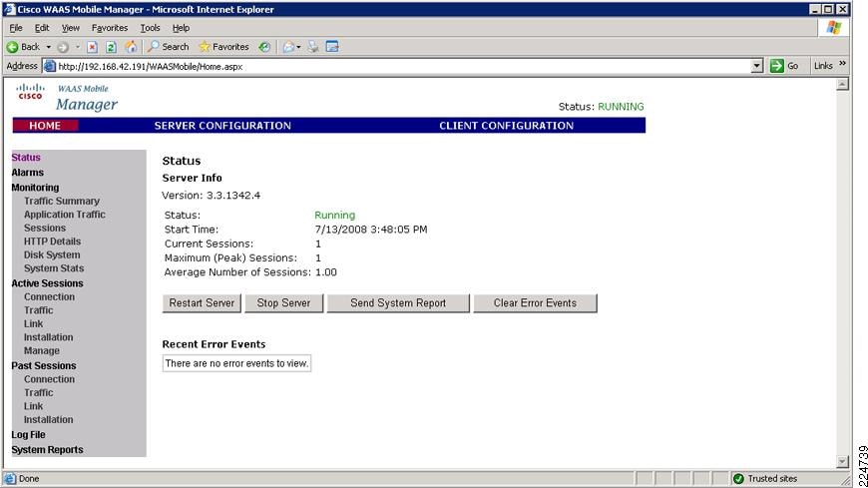
Task: Click the scrollbar up arrow
Action: pos(842,84)
